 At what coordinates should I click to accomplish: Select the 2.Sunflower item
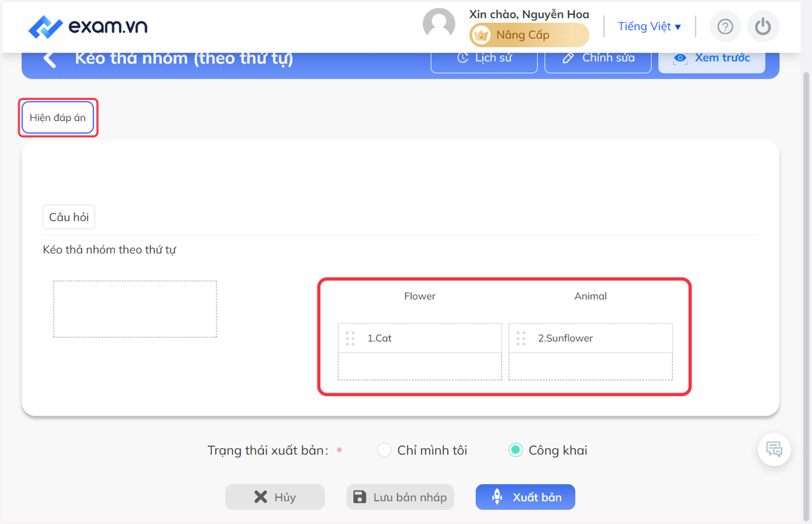(591, 338)
